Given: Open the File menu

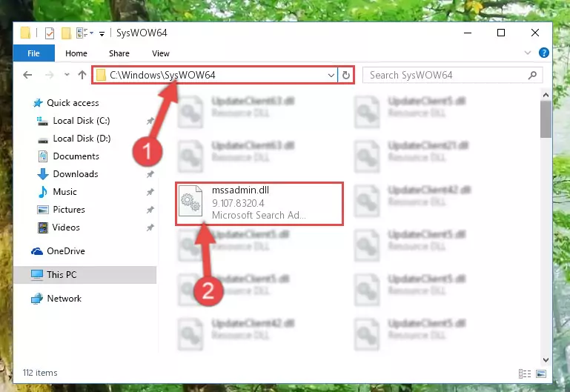Looking at the screenshot, I should pyautogui.click(x=34, y=53).
